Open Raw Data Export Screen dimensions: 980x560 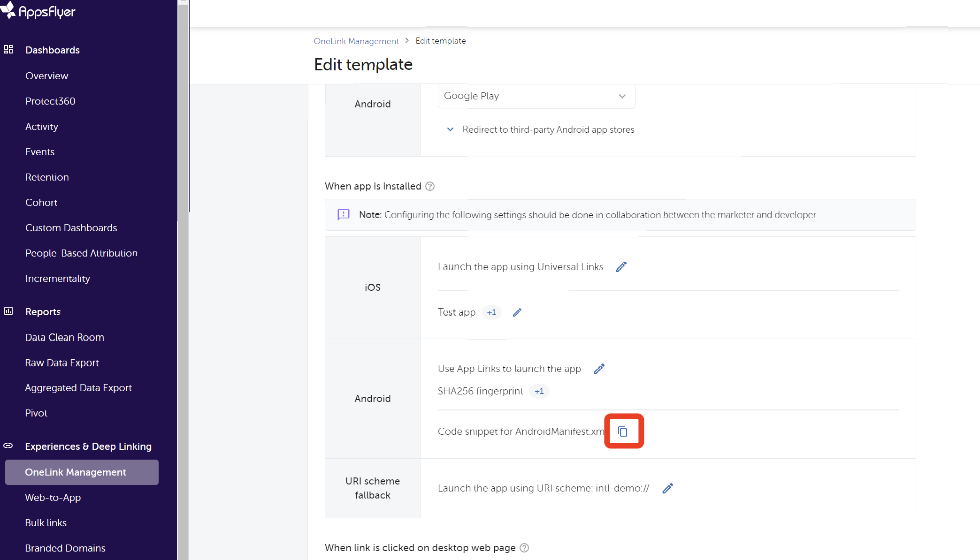click(62, 363)
